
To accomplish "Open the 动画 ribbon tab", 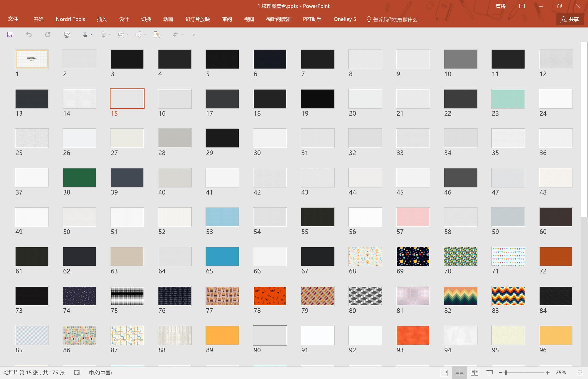I will point(168,19).
